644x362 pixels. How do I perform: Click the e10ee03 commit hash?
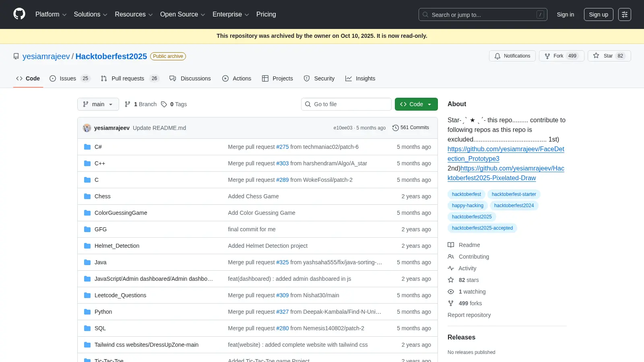pos(343,128)
